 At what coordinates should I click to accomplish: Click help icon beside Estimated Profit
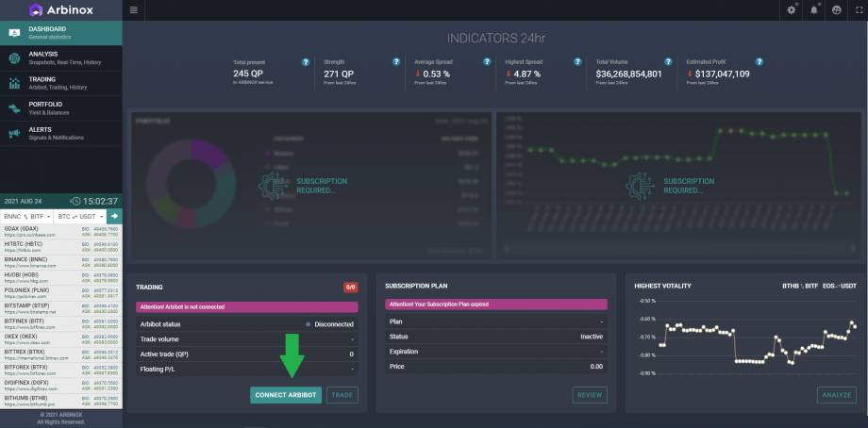pos(759,62)
